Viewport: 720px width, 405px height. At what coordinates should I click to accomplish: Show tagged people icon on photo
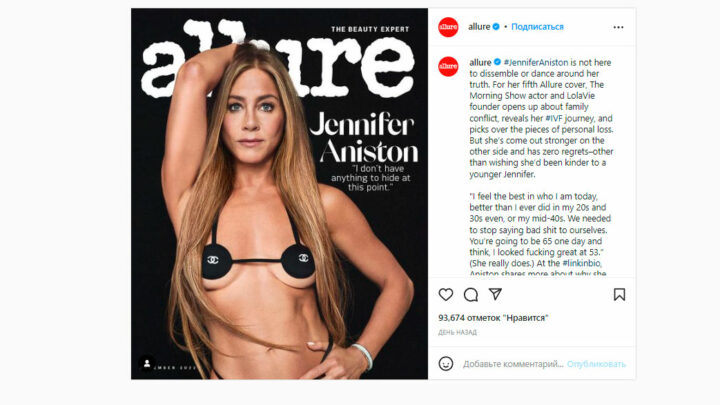click(x=147, y=363)
